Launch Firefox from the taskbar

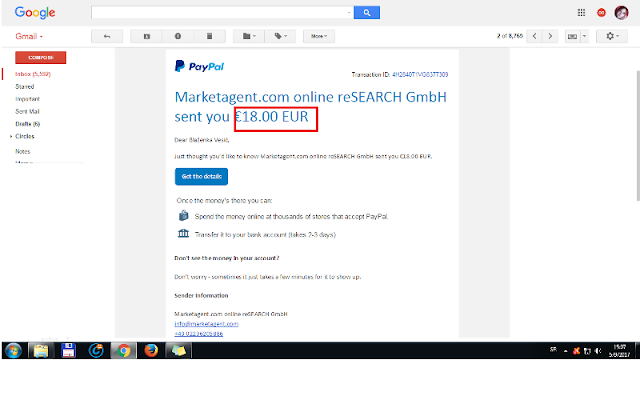pyautogui.click(x=151, y=351)
